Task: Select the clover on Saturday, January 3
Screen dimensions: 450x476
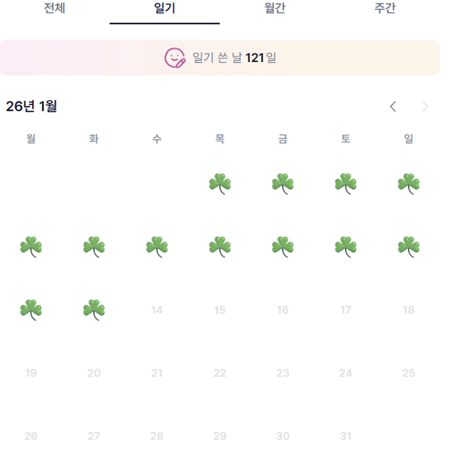Action: coord(346,183)
